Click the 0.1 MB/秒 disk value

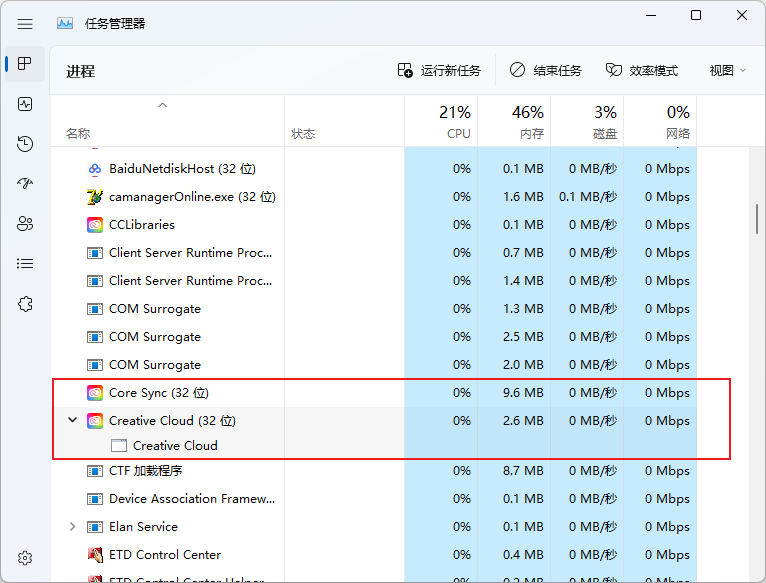[588, 197]
